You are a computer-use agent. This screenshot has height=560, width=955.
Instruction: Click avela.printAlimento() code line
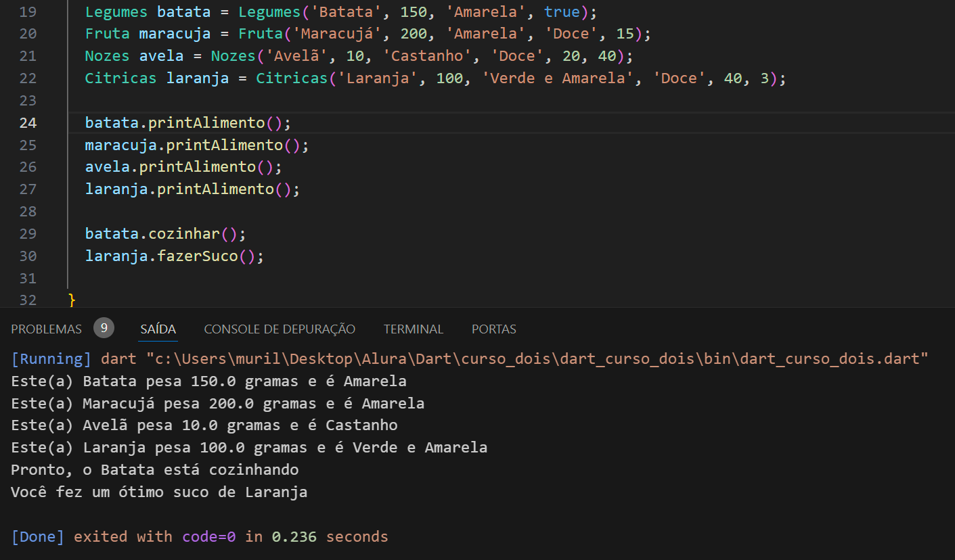[x=183, y=167]
